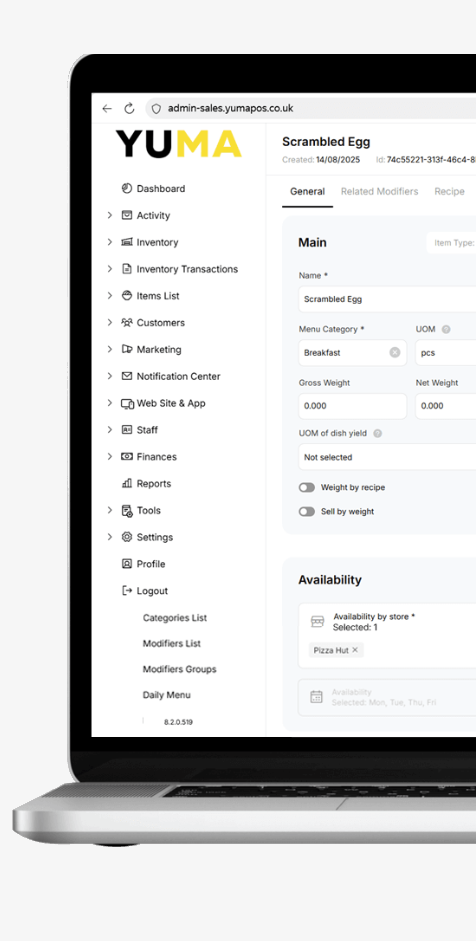Click the Name field containing Scrambled Egg
This screenshot has width=476, height=941.
coord(387,299)
